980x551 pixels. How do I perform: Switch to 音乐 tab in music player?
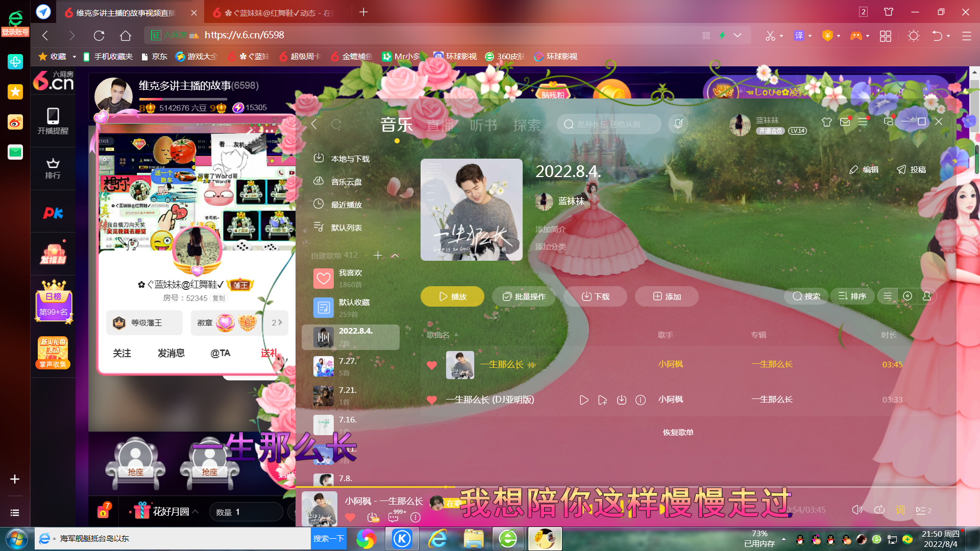[x=397, y=124]
